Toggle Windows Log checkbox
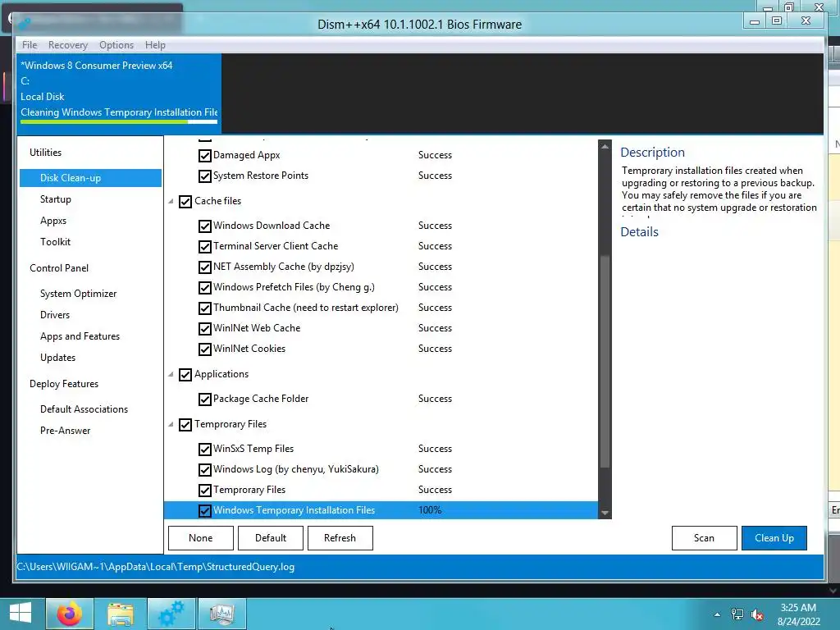 tap(204, 470)
